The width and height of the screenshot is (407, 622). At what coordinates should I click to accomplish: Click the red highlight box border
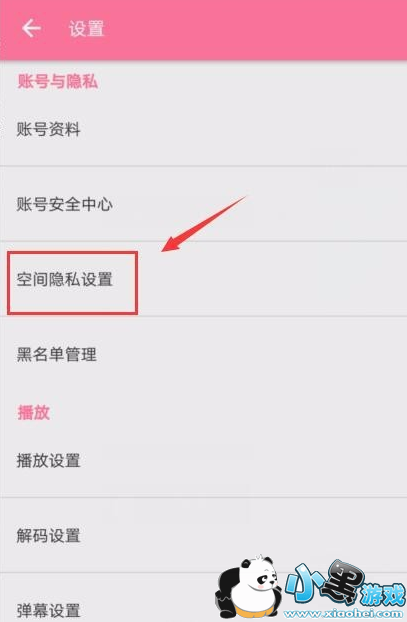[x=73, y=252]
